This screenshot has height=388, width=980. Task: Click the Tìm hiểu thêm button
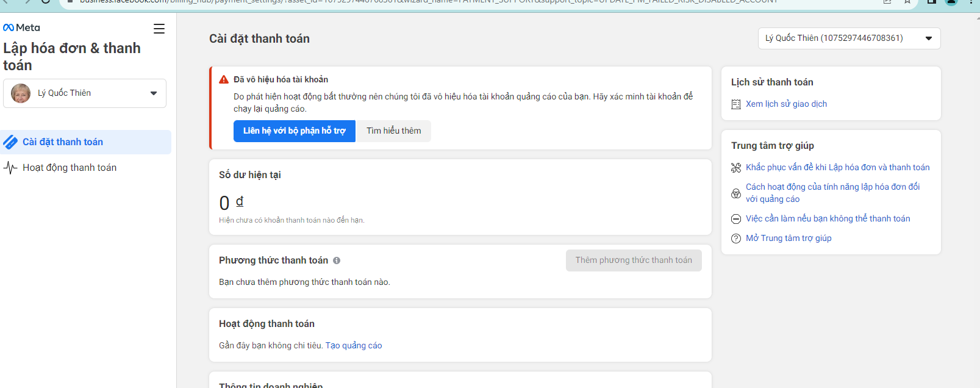pyautogui.click(x=394, y=131)
